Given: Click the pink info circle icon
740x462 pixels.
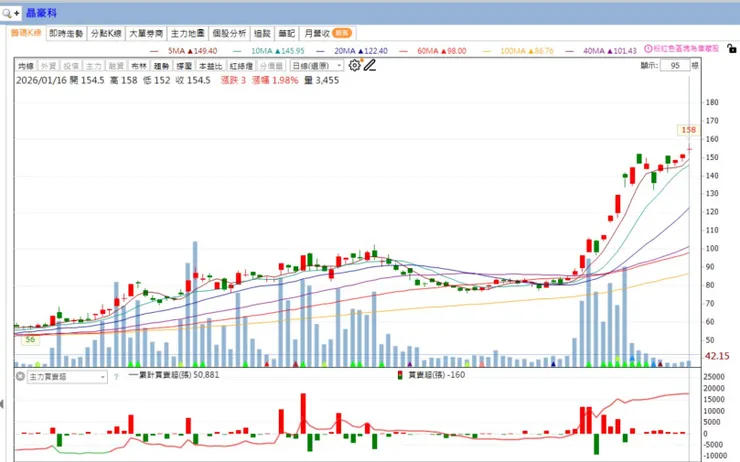Looking at the screenshot, I should [x=648, y=49].
